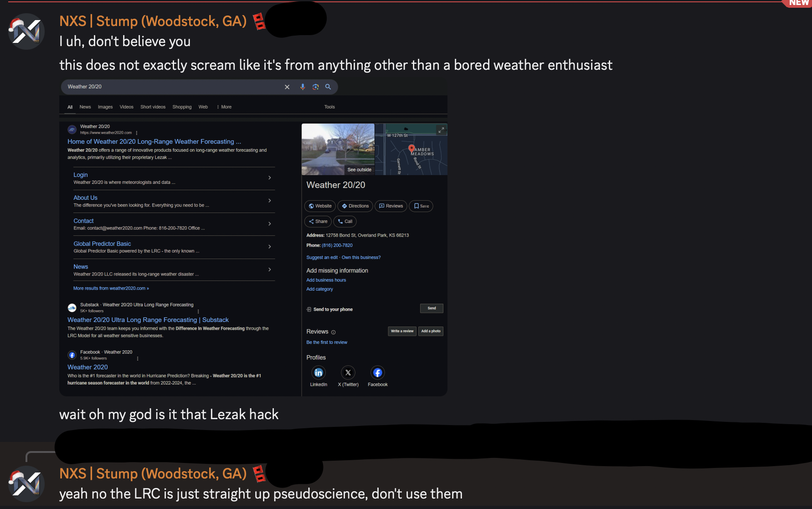The height and width of the screenshot is (509, 812).
Task: Click the Share button
Action: coord(318,222)
